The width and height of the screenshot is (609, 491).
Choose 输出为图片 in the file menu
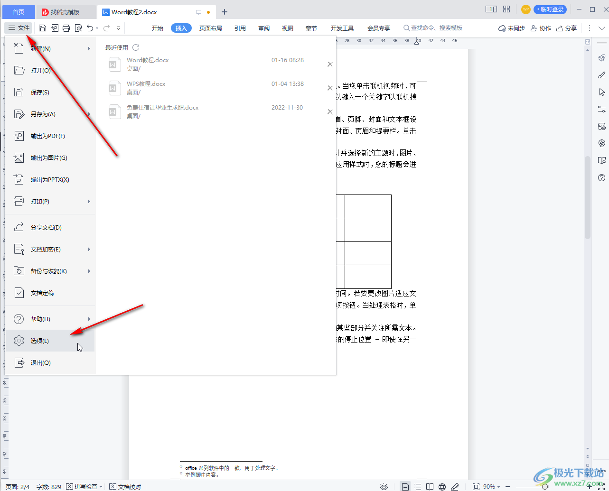click(51, 158)
